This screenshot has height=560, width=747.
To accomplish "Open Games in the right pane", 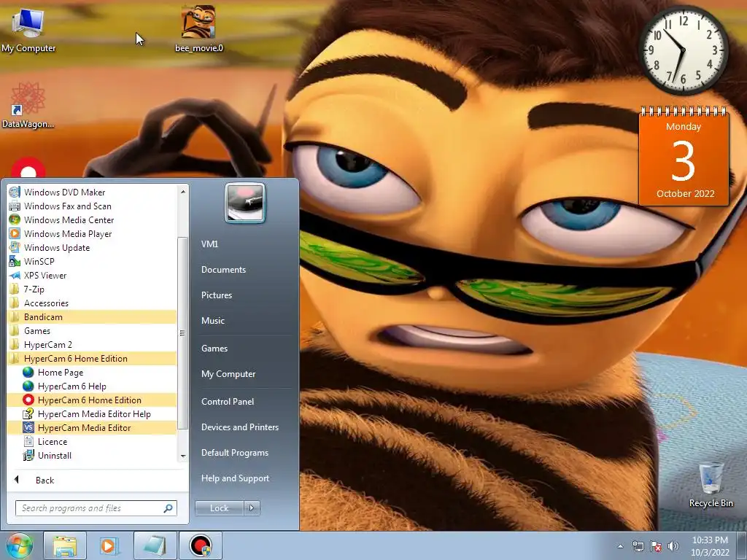I will click(214, 348).
